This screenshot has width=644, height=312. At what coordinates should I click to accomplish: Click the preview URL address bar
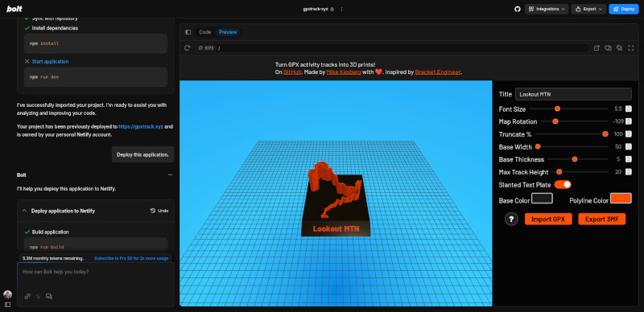[392, 48]
